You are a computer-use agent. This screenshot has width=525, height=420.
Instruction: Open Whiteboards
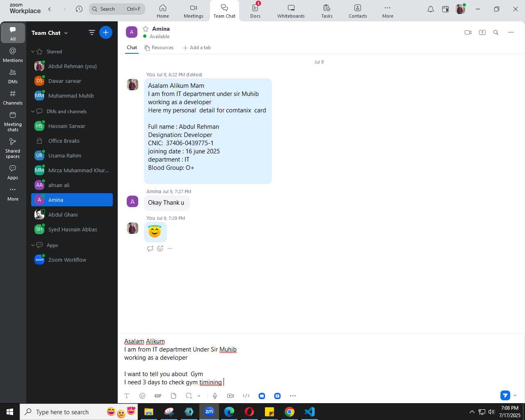(x=291, y=11)
